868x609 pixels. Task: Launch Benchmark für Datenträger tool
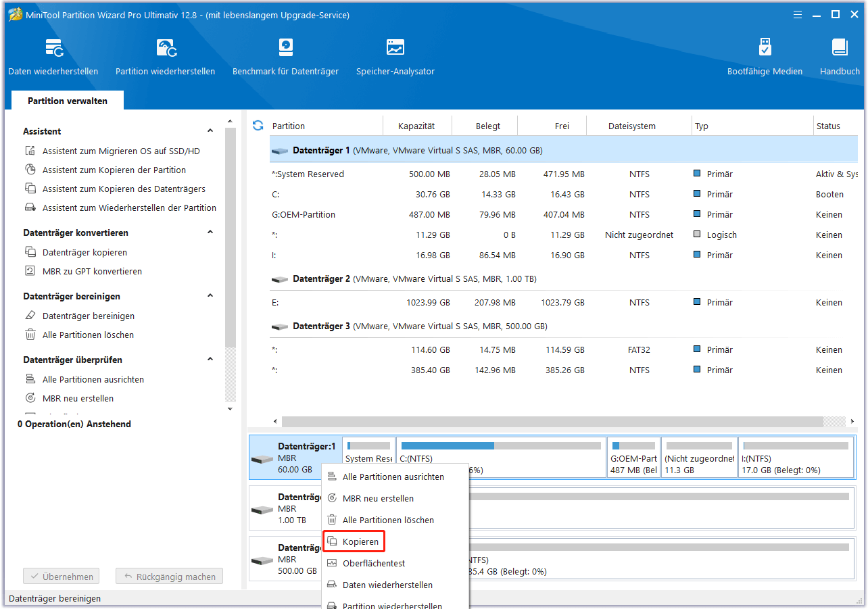coord(285,57)
